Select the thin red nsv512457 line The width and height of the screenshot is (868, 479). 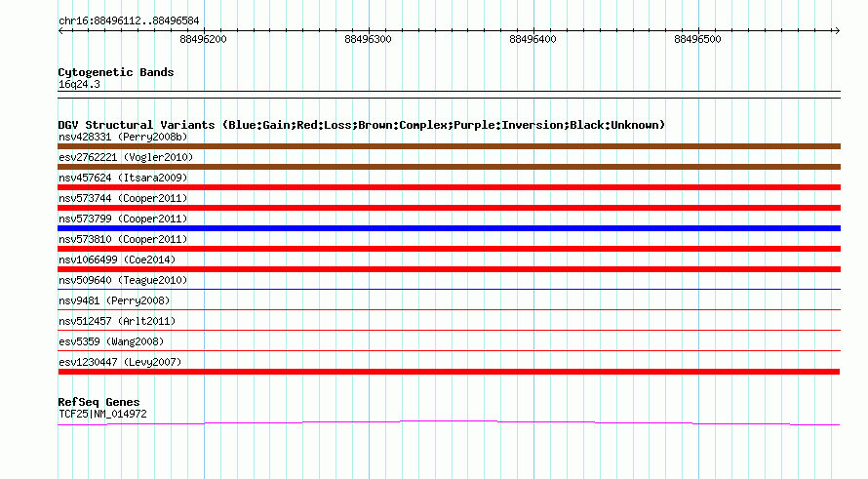(x=449, y=330)
